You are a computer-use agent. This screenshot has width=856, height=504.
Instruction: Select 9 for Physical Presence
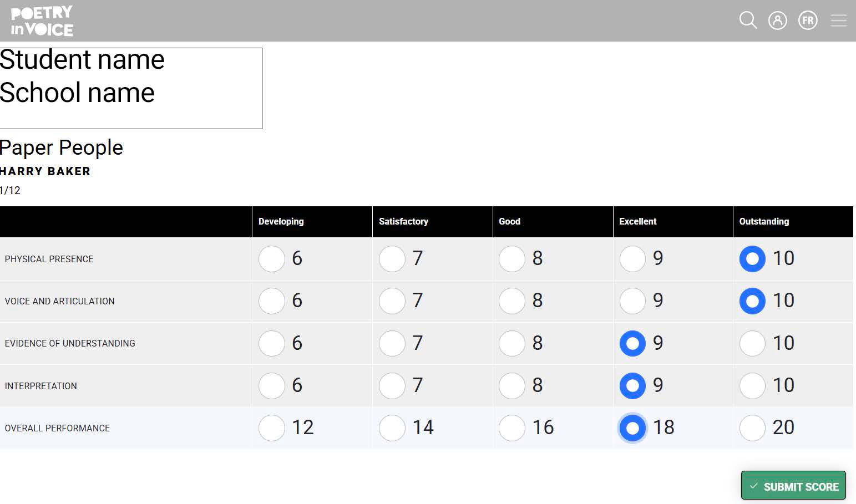tap(632, 259)
